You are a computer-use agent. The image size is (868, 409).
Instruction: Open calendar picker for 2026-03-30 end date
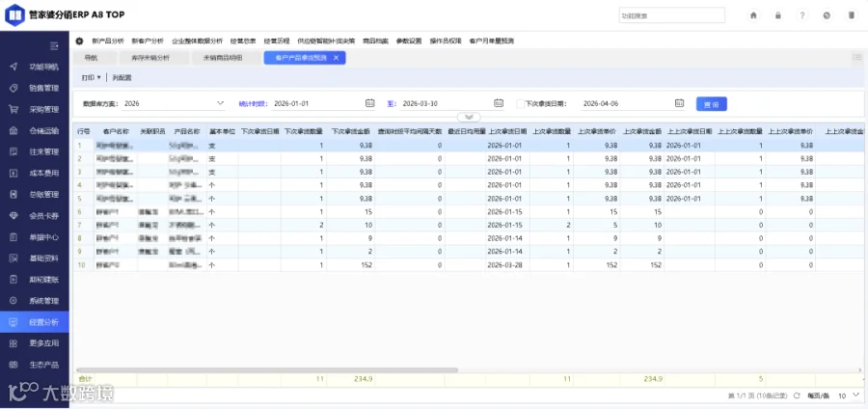coord(499,103)
